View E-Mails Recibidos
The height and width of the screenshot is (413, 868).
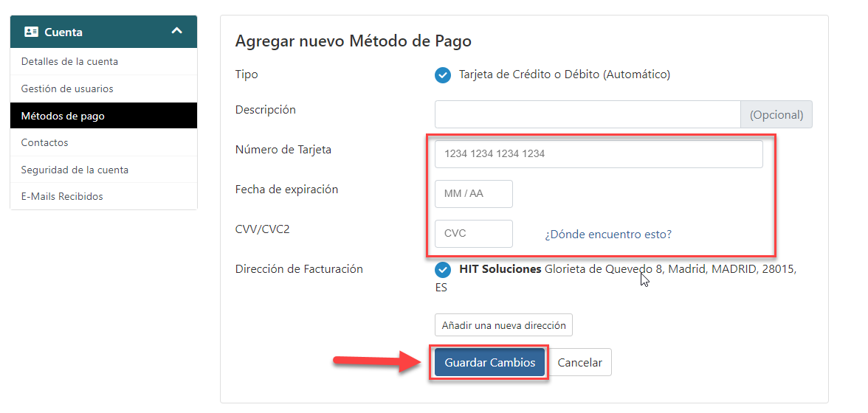[103, 196]
